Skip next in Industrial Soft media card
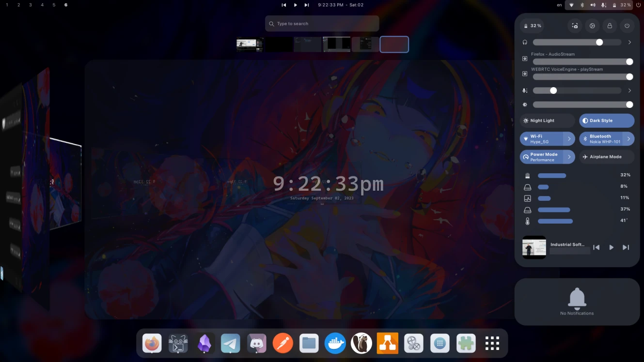644x362 pixels. click(x=626, y=247)
